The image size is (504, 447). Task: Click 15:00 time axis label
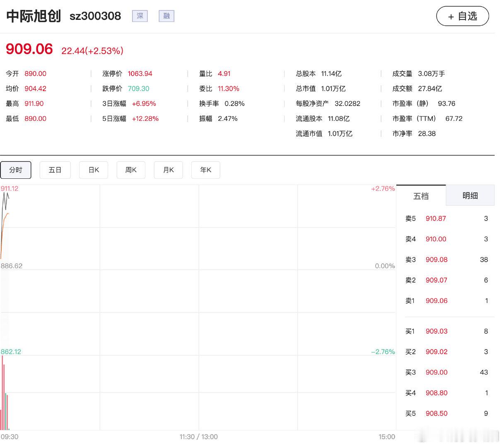click(x=387, y=437)
